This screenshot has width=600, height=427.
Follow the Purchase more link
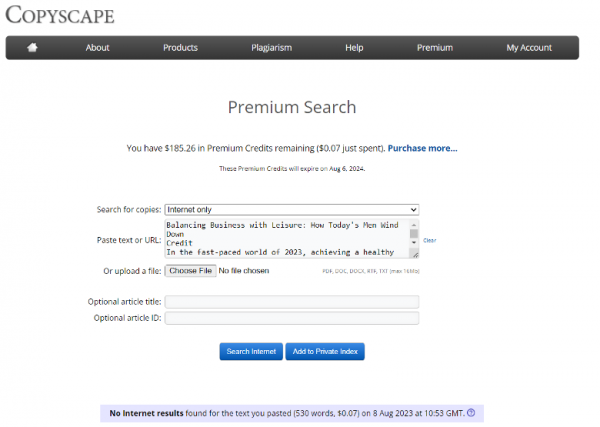(422, 148)
